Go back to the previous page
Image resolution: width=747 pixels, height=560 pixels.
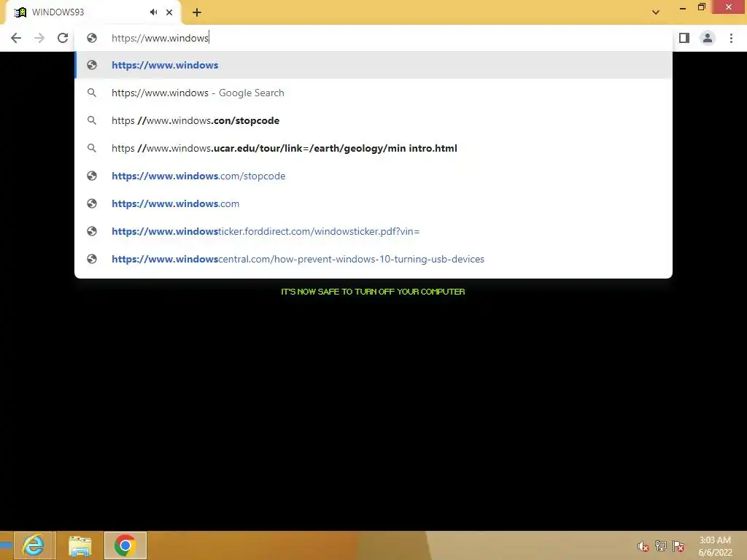click(16, 38)
